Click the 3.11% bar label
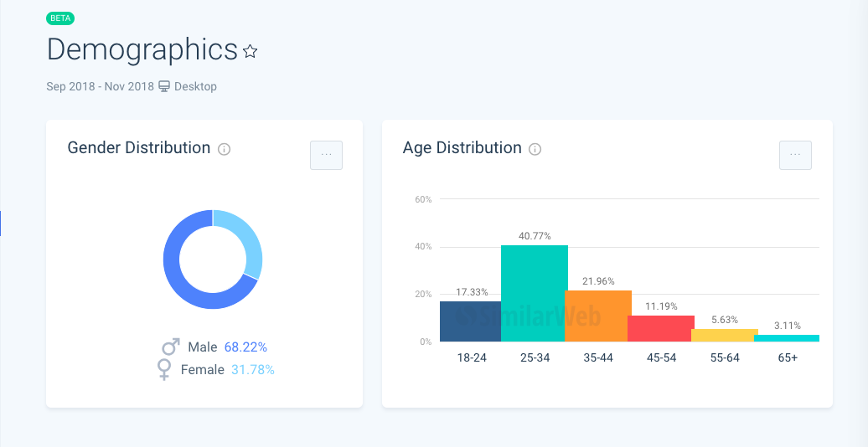Image resolution: width=868 pixels, height=447 pixels. point(788,326)
